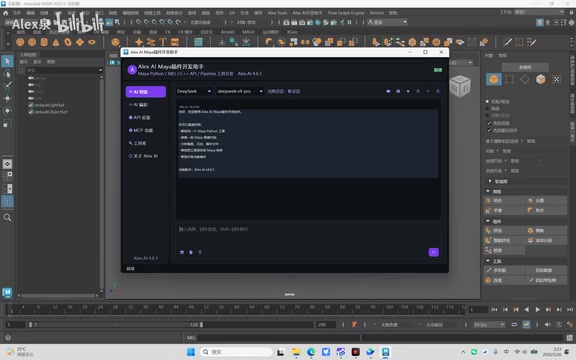This screenshot has width=576, height=360.
Task: Toggle visibility of defaultLightSet in Outliner
Action: (x=31, y=105)
